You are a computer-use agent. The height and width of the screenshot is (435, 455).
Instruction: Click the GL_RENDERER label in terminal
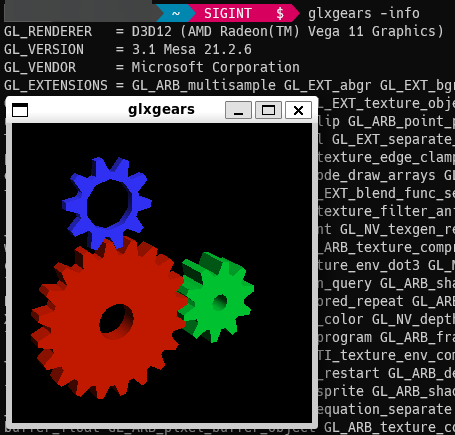(x=48, y=31)
